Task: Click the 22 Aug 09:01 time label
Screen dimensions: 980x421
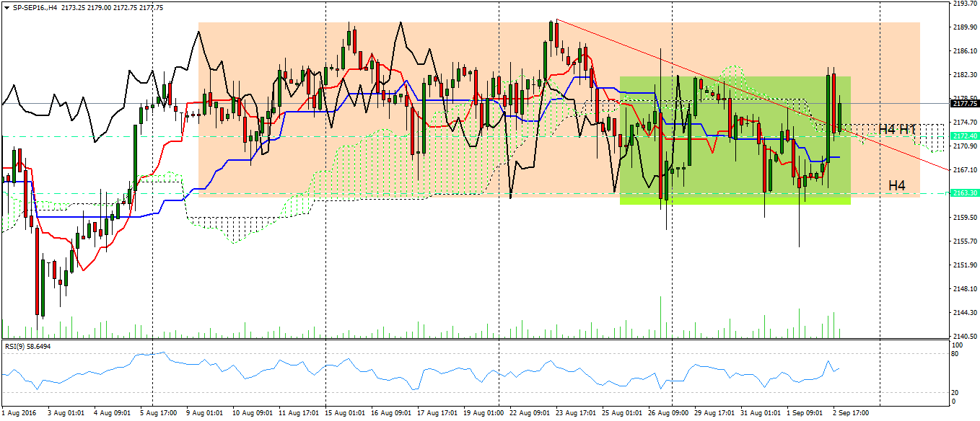Action: pos(528,414)
